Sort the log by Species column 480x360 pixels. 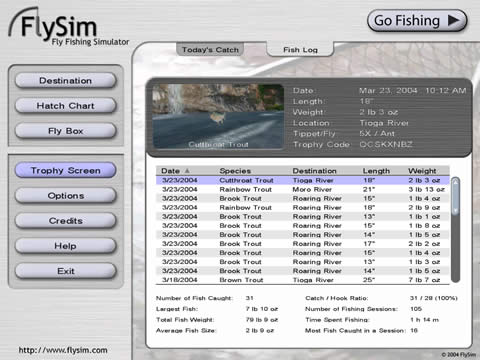pyautogui.click(x=235, y=171)
